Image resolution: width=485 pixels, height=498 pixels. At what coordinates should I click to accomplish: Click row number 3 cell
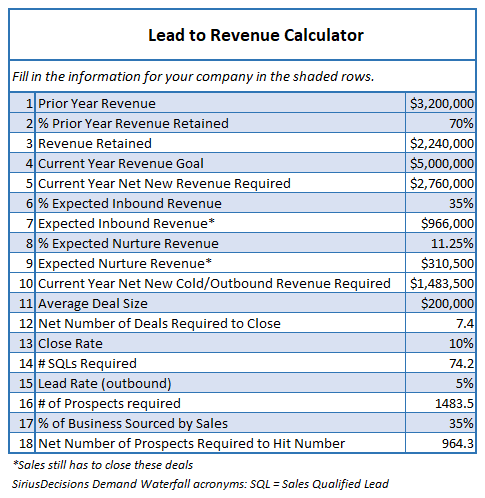22,143
